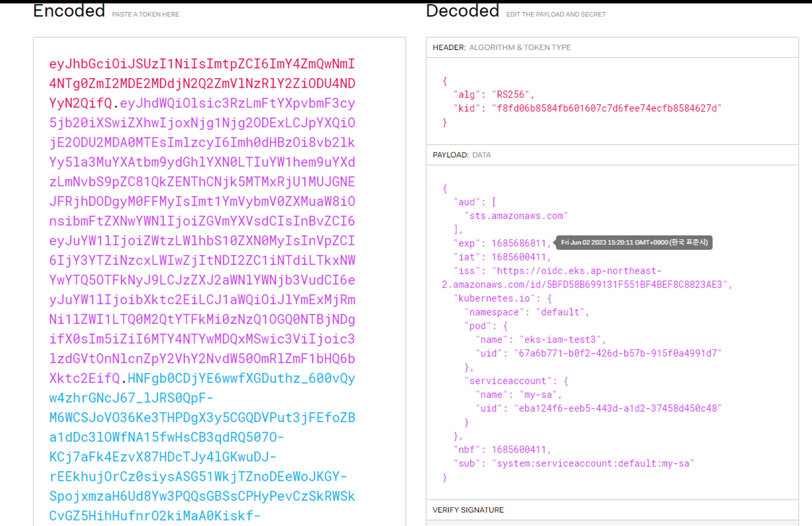Click the serviceaccount uid starting with eba124f6
This screenshot has height=526, width=812.
617,409
